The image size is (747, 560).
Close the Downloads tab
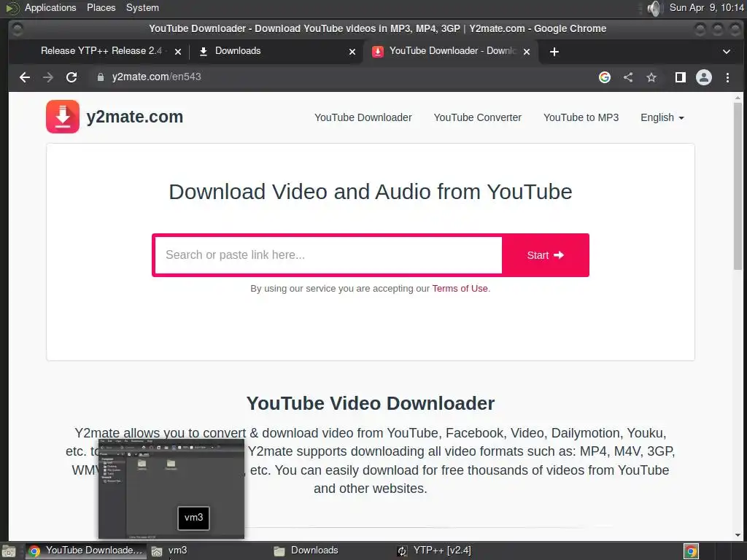click(352, 52)
